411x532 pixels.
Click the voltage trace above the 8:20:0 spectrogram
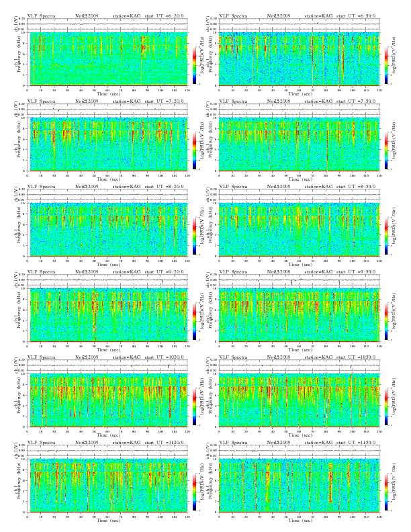pos(107,195)
